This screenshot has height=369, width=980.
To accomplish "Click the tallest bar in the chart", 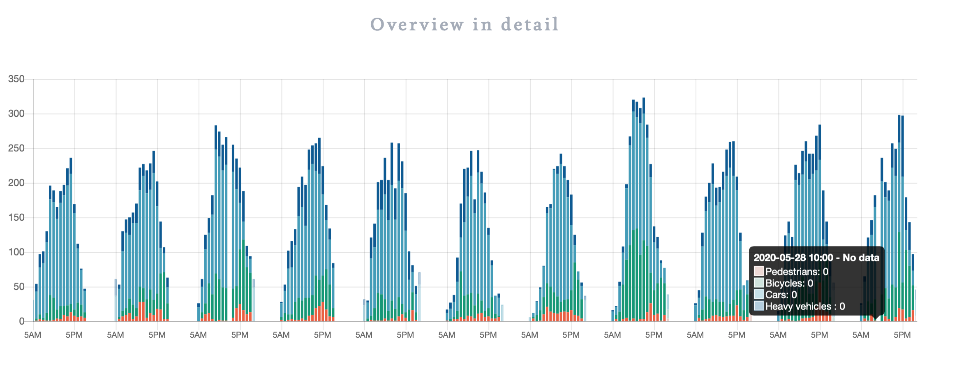I will coord(644,210).
